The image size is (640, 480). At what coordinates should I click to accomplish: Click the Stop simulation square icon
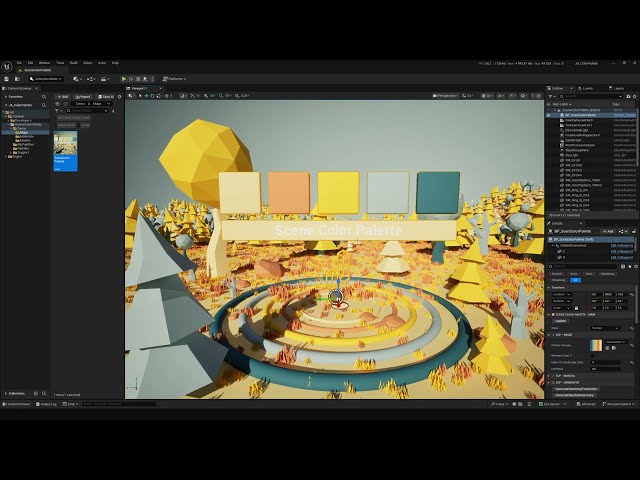point(138,79)
